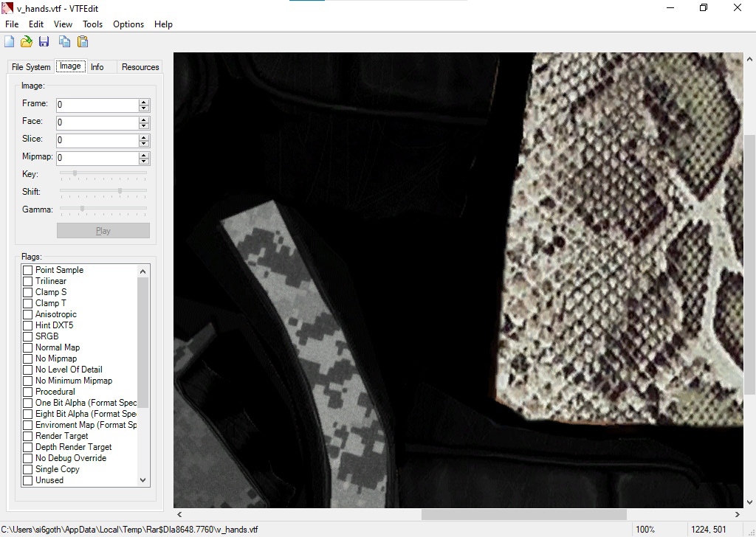Viewport: 756px width, 537px height.
Task: Click Flags list scroll down arrow
Action: point(142,479)
